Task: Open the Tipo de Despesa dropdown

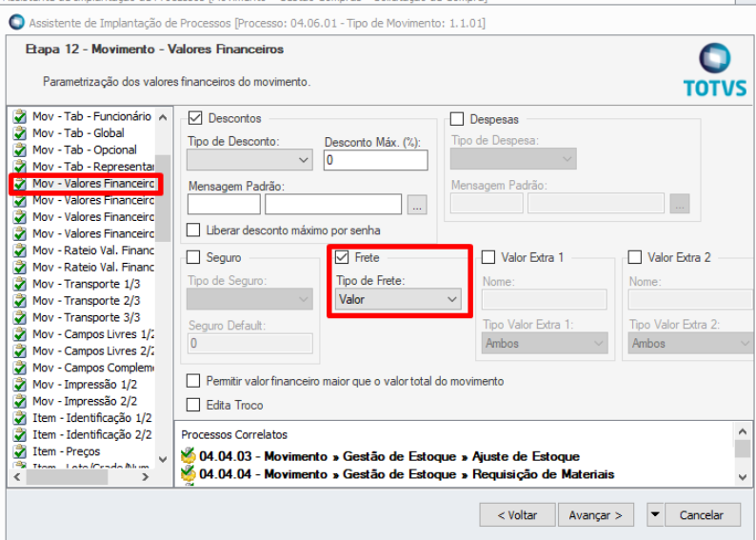Action: click(513, 159)
